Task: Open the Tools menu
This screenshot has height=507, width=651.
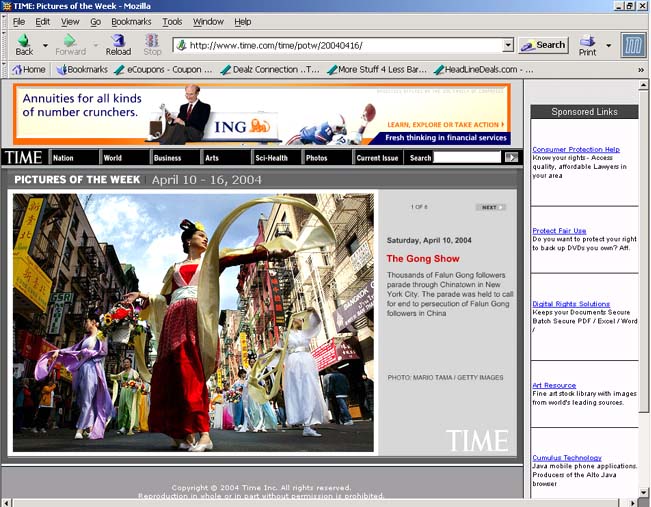Action: coord(172,21)
